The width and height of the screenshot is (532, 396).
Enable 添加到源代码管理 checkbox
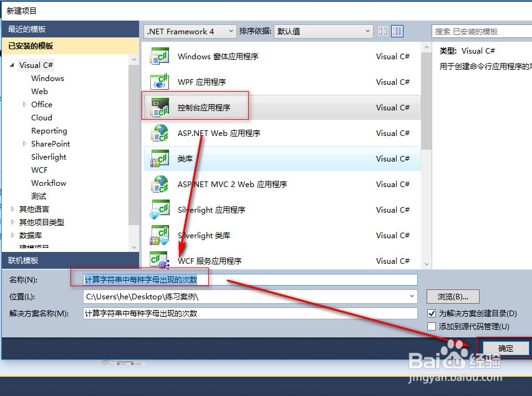432,326
